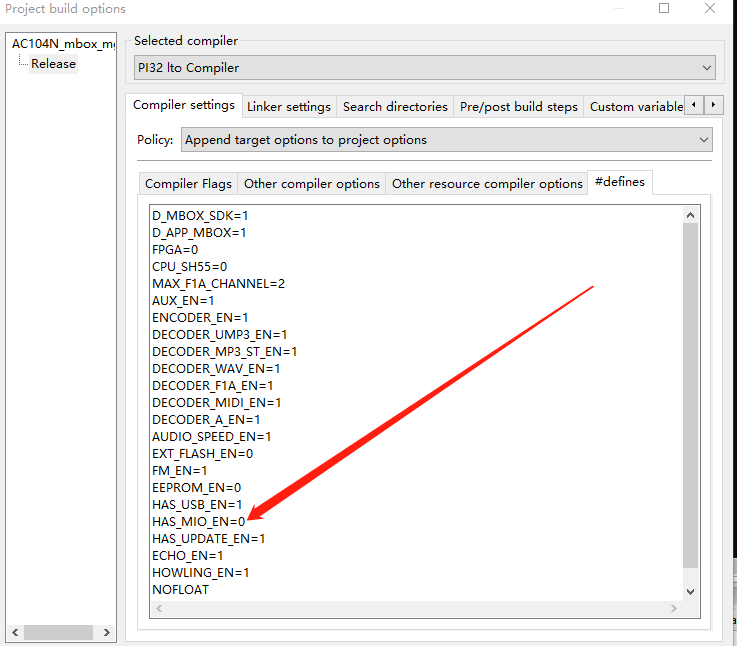The height and width of the screenshot is (646, 737).
Task: Click the EEPROM_EN=0 define
Action: coord(196,488)
